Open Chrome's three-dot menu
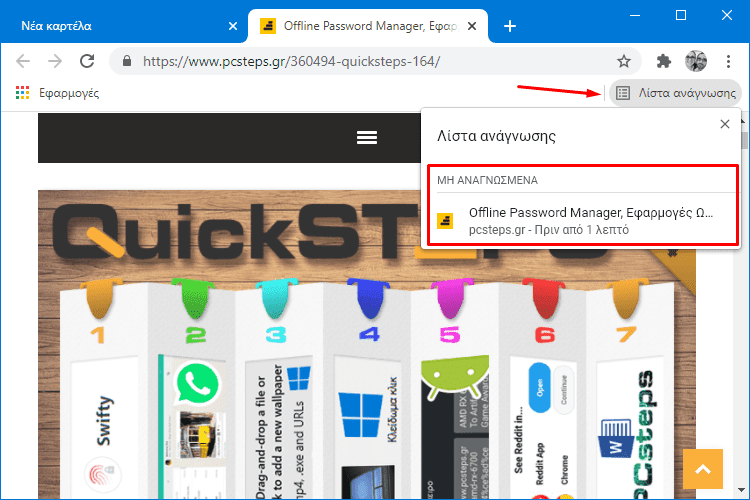 tap(728, 61)
